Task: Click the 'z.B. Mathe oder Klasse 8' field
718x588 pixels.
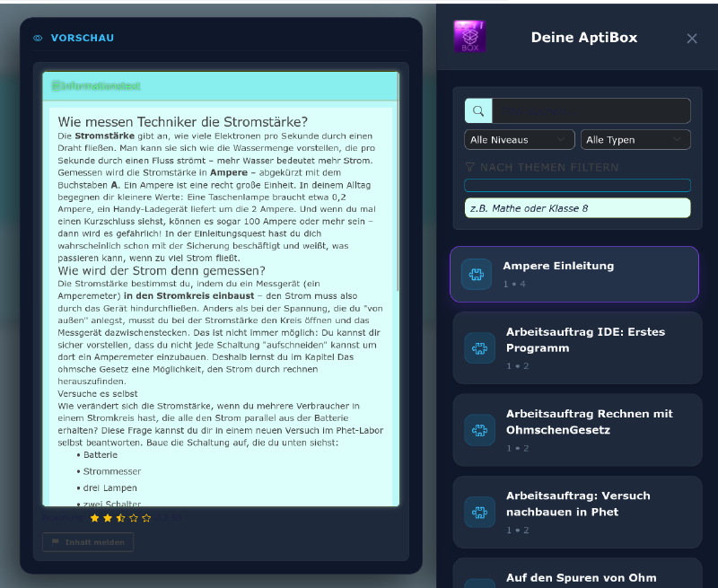Action: click(577, 208)
